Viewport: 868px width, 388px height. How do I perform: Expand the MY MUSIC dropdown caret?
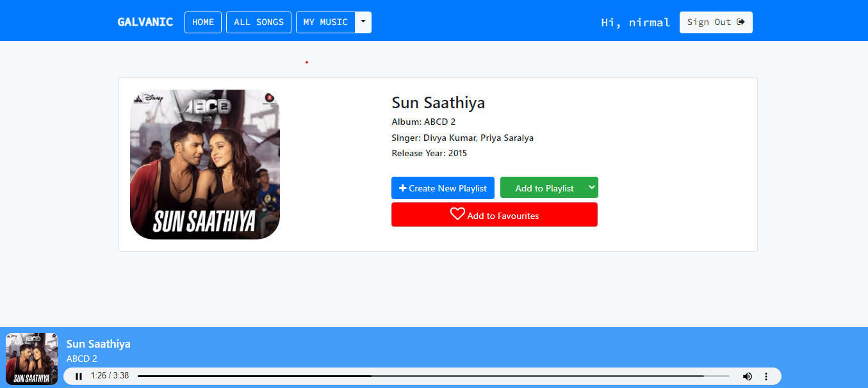363,22
